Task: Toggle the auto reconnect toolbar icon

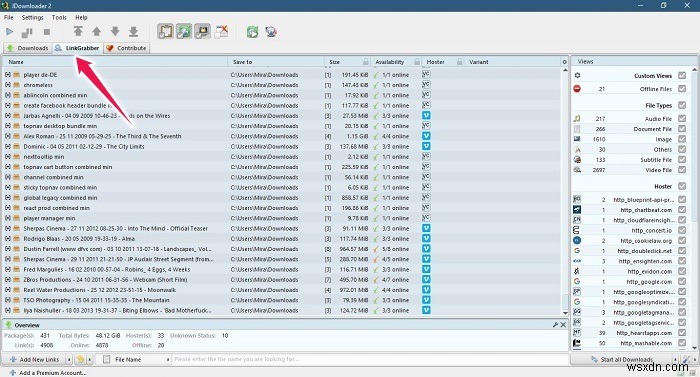Action: [x=184, y=32]
